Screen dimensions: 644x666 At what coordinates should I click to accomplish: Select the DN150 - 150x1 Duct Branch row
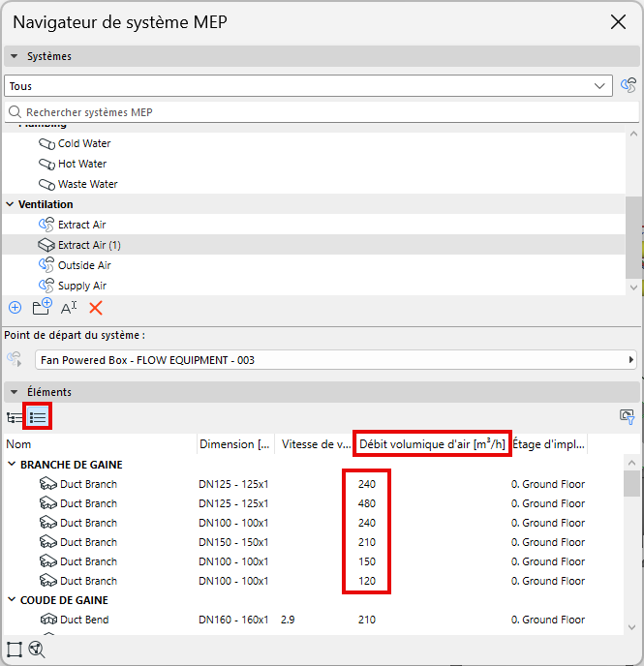click(x=313, y=542)
